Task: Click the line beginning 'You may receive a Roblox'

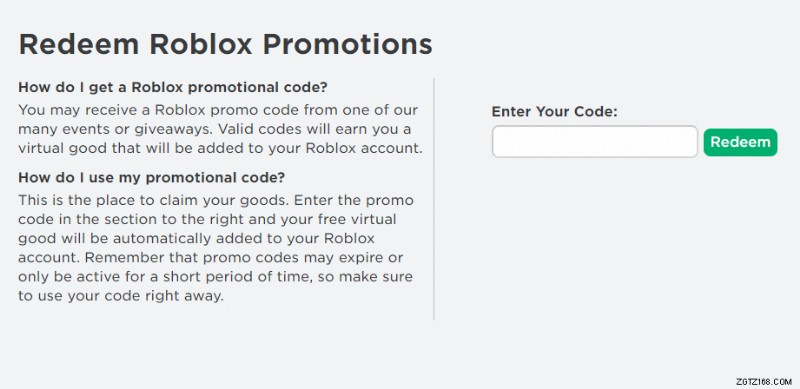Action: point(218,110)
